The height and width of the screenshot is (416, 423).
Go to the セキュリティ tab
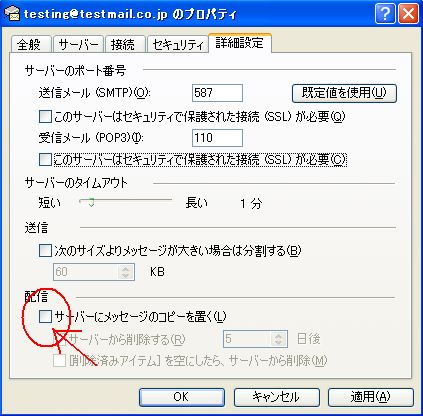click(178, 44)
